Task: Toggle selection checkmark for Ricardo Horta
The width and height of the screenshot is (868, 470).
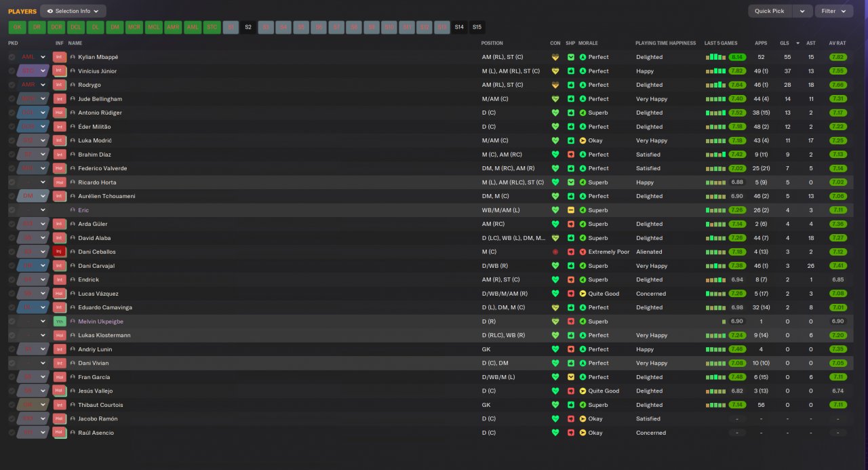Action: pyautogui.click(x=12, y=182)
